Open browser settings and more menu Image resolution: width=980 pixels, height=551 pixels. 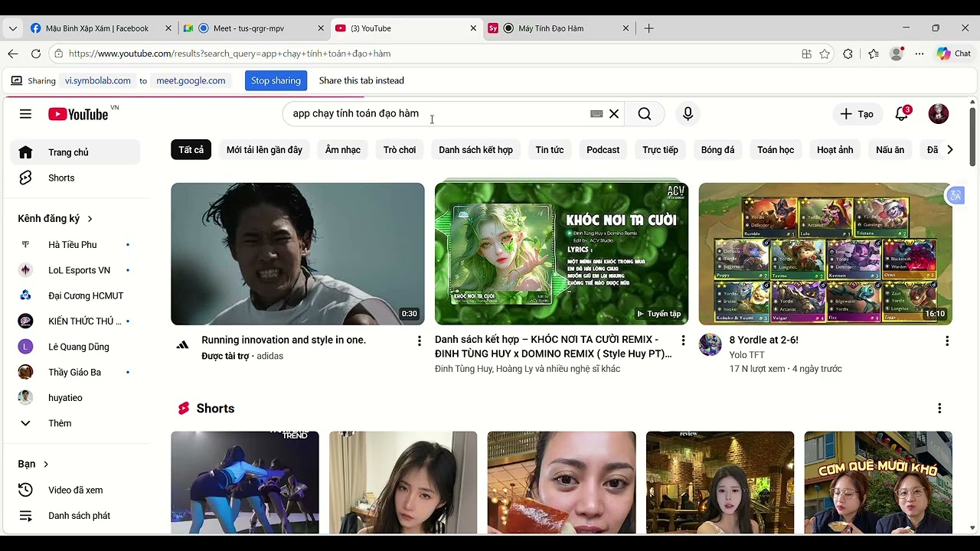click(x=920, y=54)
